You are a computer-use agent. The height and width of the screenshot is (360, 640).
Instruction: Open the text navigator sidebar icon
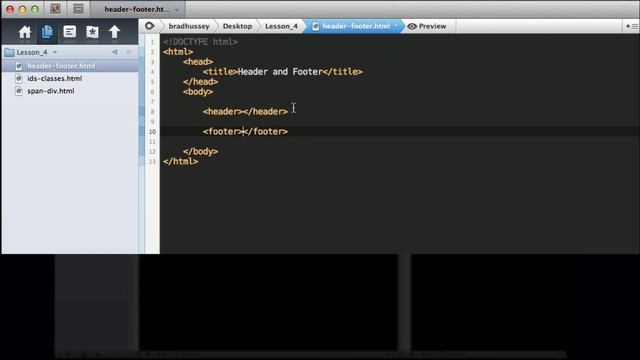point(69,31)
